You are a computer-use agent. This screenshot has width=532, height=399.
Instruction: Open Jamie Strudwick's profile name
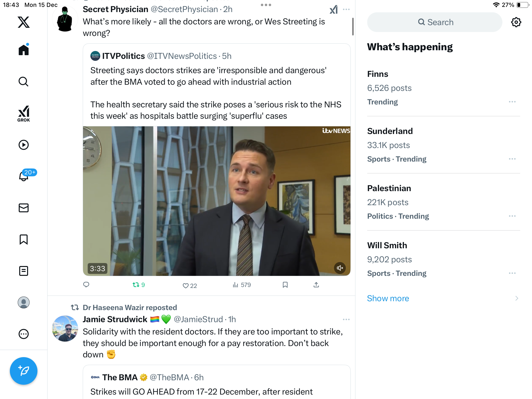click(x=115, y=319)
